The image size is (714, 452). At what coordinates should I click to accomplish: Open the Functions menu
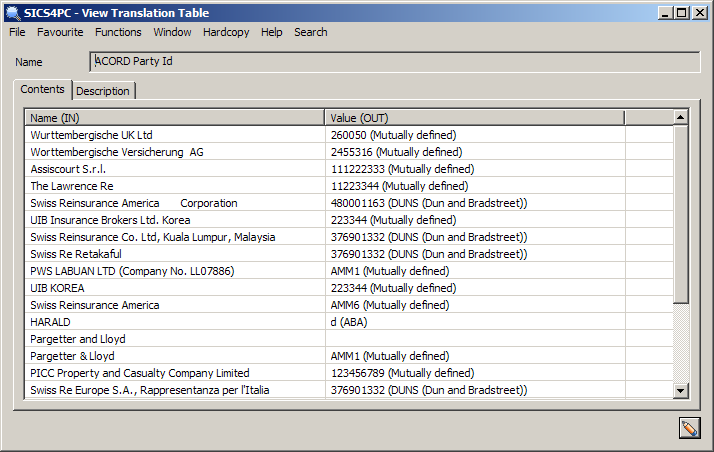coord(118,32)
